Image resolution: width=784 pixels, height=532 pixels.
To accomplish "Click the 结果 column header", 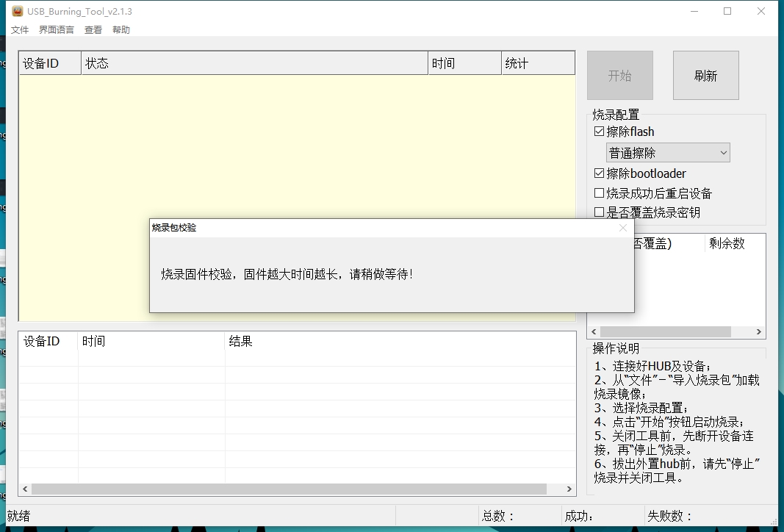I will point(400,342).
